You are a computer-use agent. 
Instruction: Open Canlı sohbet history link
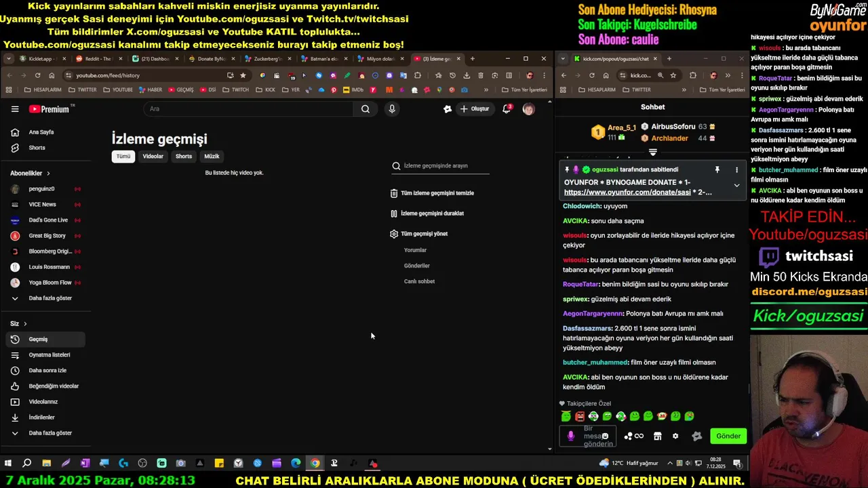point(419,282)
